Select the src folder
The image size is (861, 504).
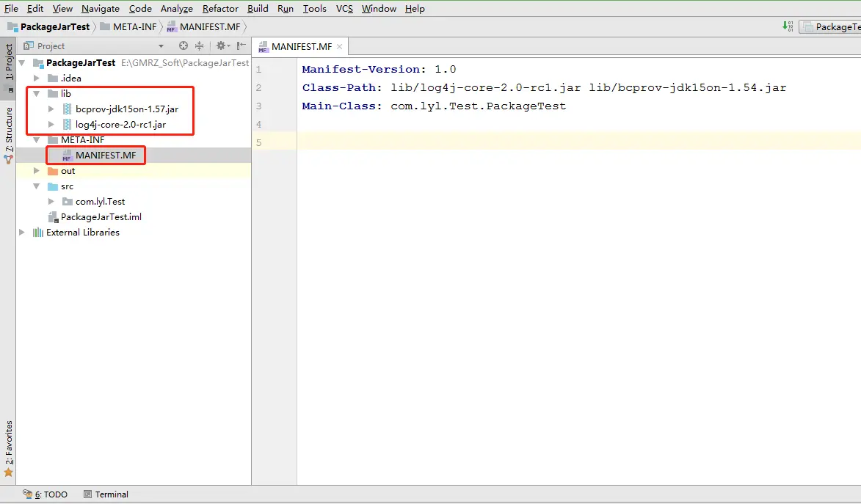pos(67,186)
